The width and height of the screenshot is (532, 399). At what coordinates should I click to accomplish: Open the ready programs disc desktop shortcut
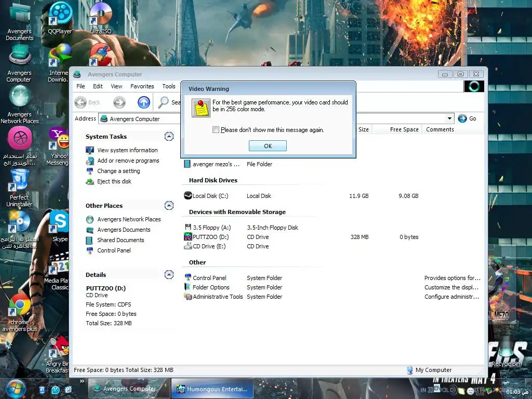coord(19,230)
